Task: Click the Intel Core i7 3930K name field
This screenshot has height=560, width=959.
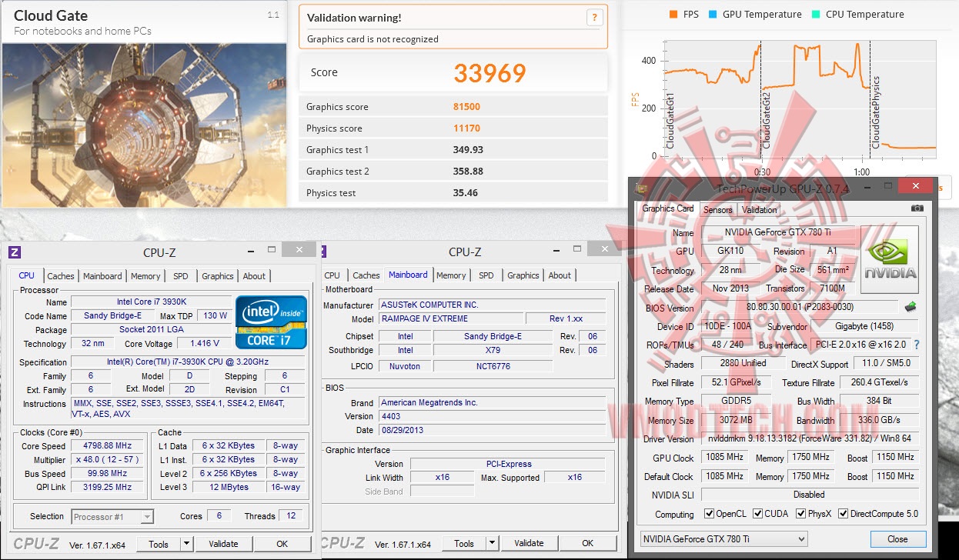Action: coord(151,302)
